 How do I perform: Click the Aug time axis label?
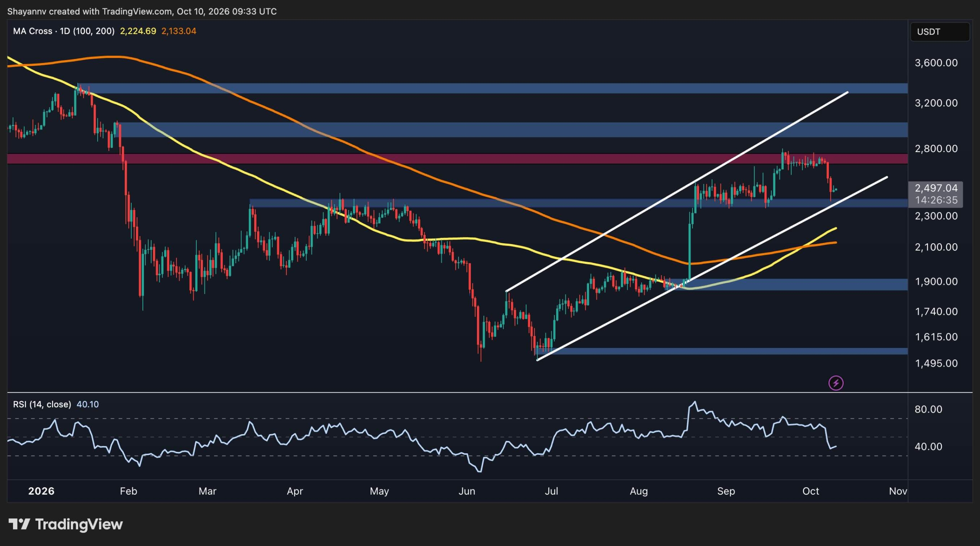tap(639, 491)
